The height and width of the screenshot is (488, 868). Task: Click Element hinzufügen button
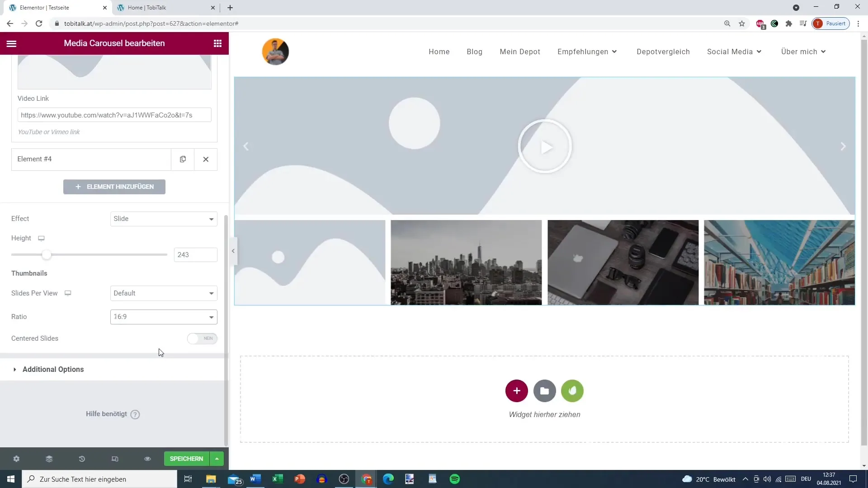(x=114, y=187)
